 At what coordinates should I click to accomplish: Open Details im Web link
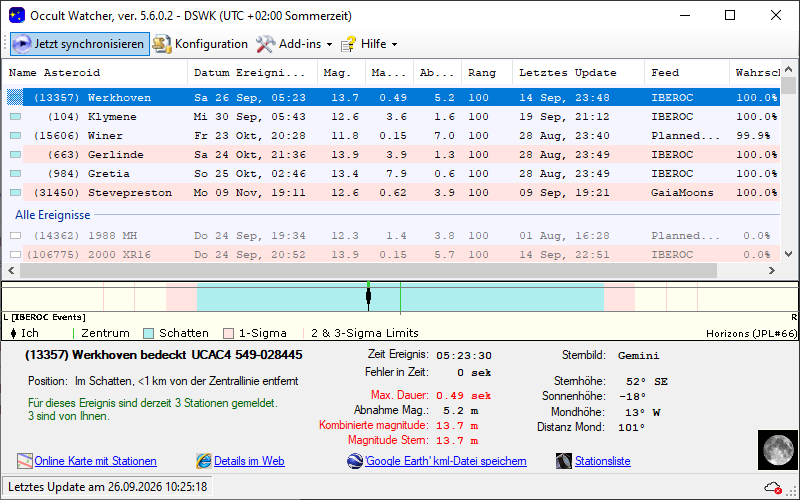(x=249, y=461)
